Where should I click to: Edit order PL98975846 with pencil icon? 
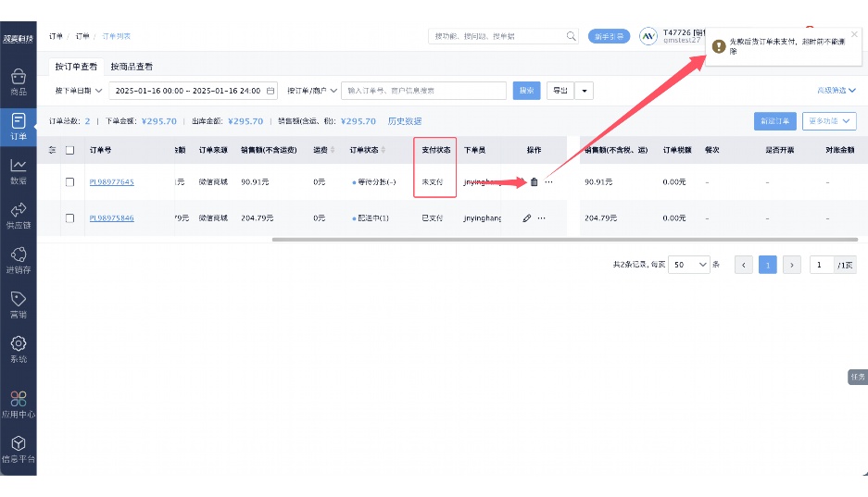tap(526, 218)
